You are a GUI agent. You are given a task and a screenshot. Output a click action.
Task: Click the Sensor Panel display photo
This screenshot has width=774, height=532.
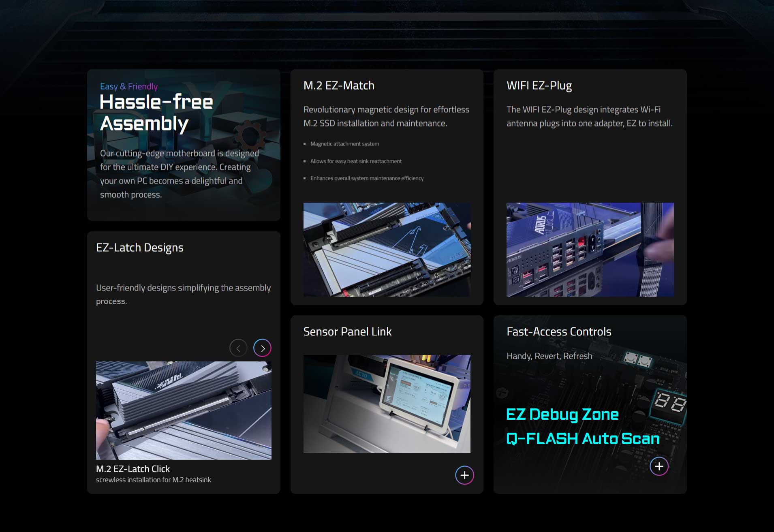[x=387, y=404]
